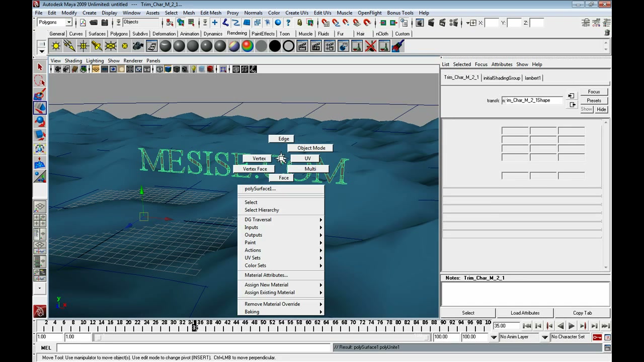Click the red-crossed remove paint shelf icon
The width and height of the screenshot is (644, 362).
coord(371,46)
